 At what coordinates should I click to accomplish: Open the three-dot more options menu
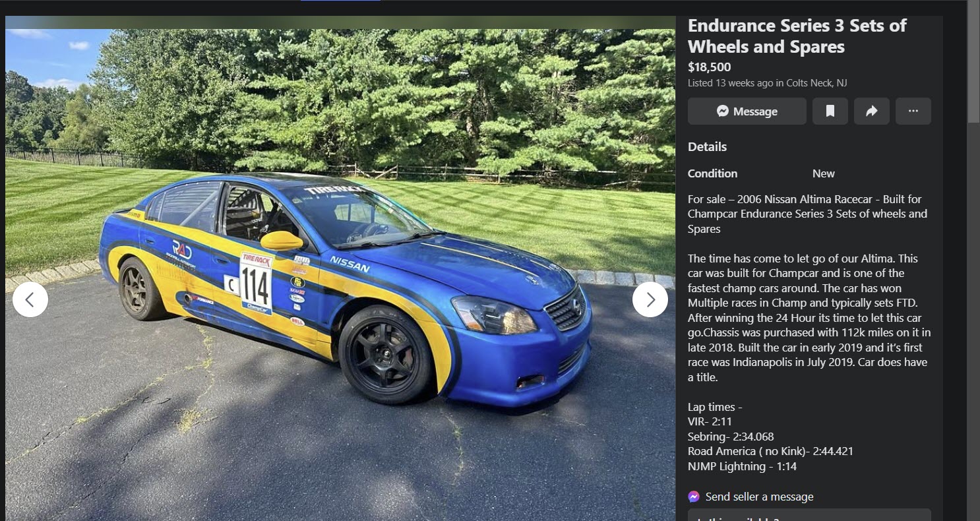[x=913, y=111]
